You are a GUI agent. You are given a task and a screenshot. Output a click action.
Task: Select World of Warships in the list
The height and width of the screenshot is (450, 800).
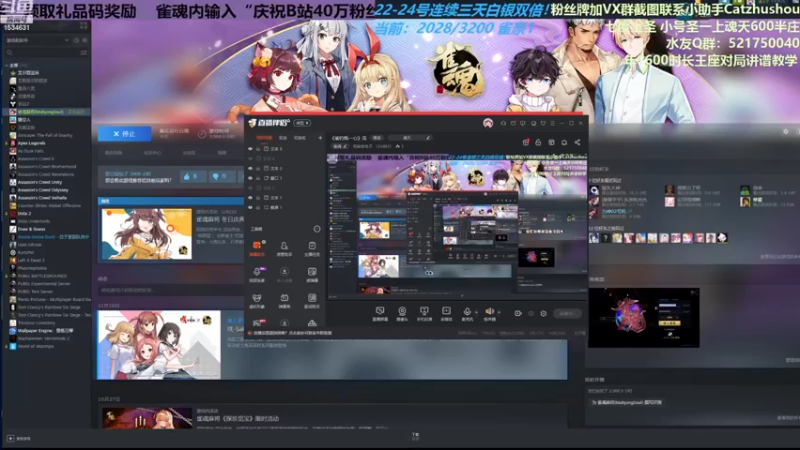click(x=35, y=346)
